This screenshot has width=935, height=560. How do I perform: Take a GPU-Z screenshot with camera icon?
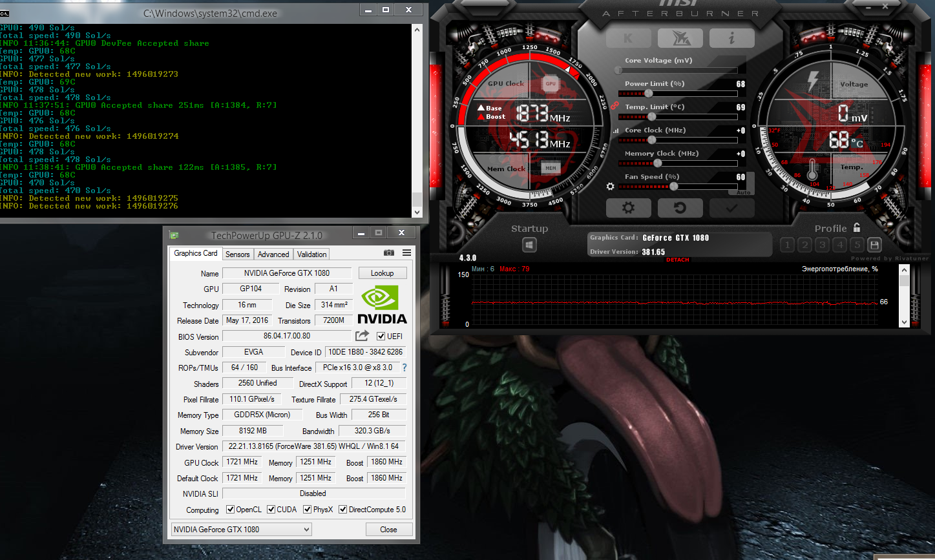(389, 253)
